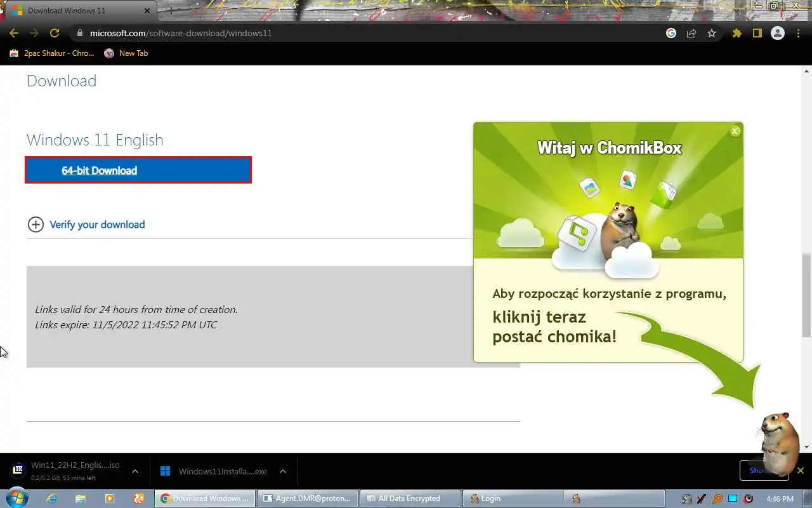
Task: Click the page vertical scrollbar thumb
Action: pos(806,295)
